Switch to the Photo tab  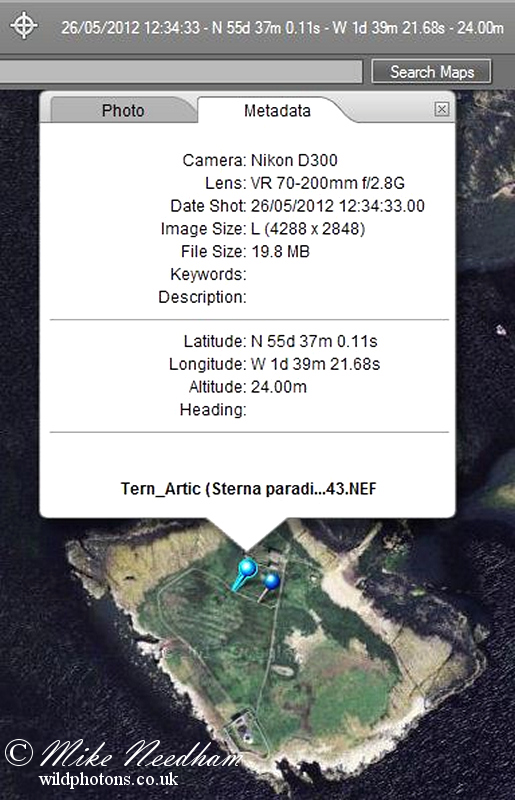pyautogui.click(x=122, y=110)
